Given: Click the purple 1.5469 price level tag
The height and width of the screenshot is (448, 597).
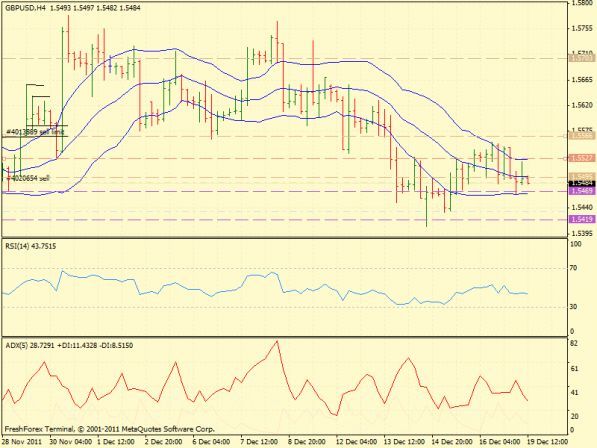Looking at the screenshot, I should point(582,191).
